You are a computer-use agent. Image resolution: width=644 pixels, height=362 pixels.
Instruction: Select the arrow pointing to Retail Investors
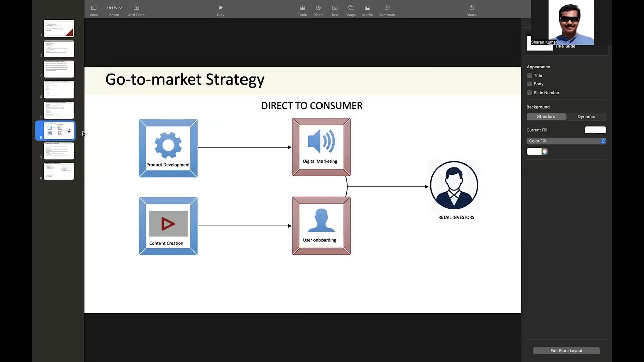(x=387, y=187)
